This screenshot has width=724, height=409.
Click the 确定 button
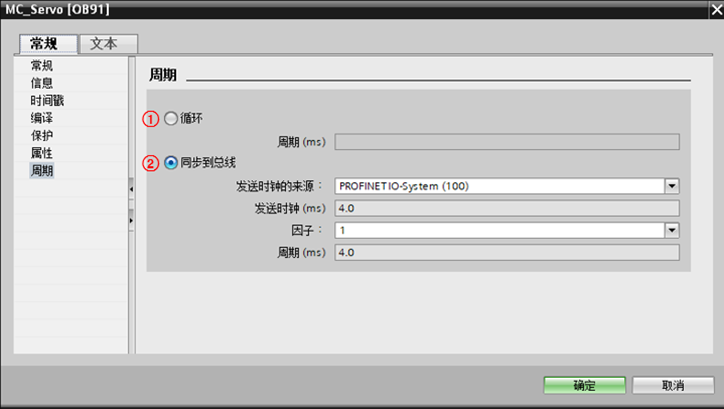[585, 386]
